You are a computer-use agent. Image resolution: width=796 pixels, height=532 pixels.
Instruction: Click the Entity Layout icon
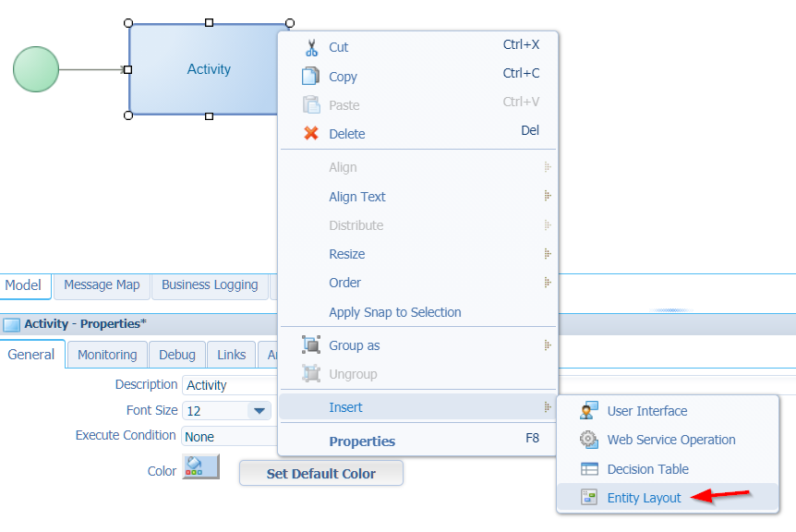(589, 497)
